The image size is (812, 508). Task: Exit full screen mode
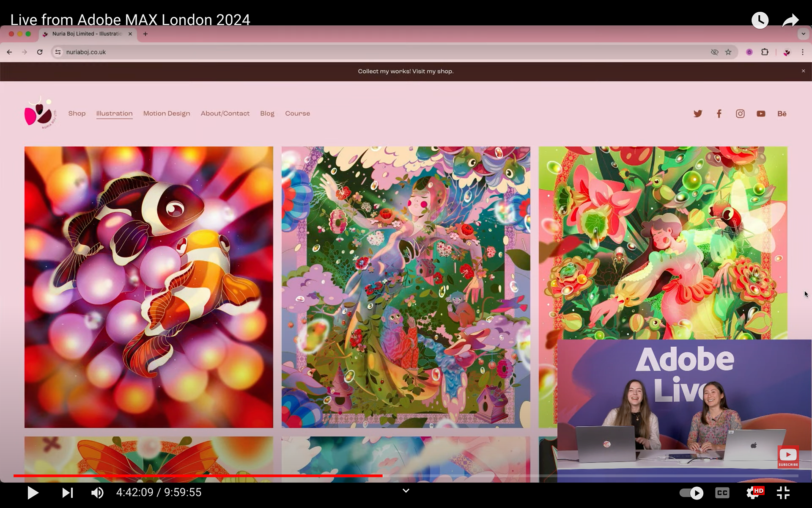tap(783, 493)
